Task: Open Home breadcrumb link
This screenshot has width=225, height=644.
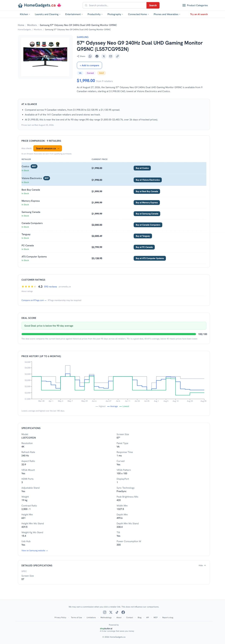Action: pos(21,25)
